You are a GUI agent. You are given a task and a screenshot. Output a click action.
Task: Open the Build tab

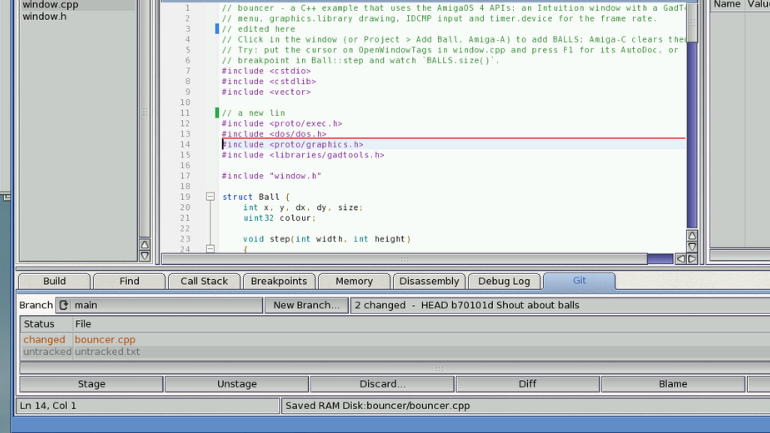tap(55, 281)
